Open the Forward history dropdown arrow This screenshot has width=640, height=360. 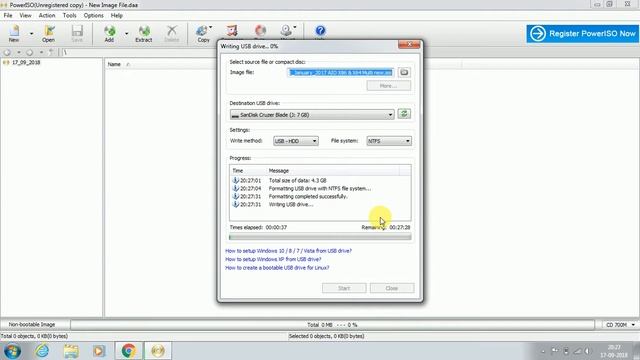pos(41,53)
